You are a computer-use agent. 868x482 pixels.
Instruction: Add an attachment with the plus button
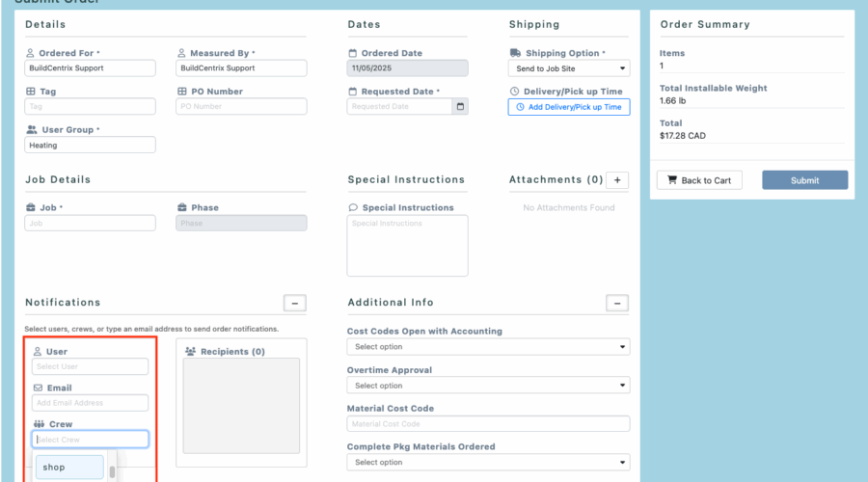(617, 180)
